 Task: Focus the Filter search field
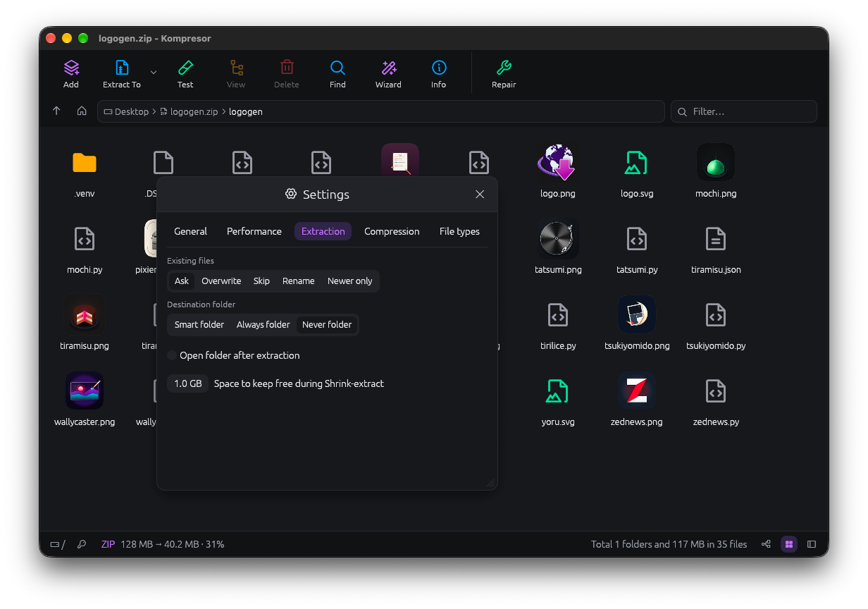click(744, 111)
